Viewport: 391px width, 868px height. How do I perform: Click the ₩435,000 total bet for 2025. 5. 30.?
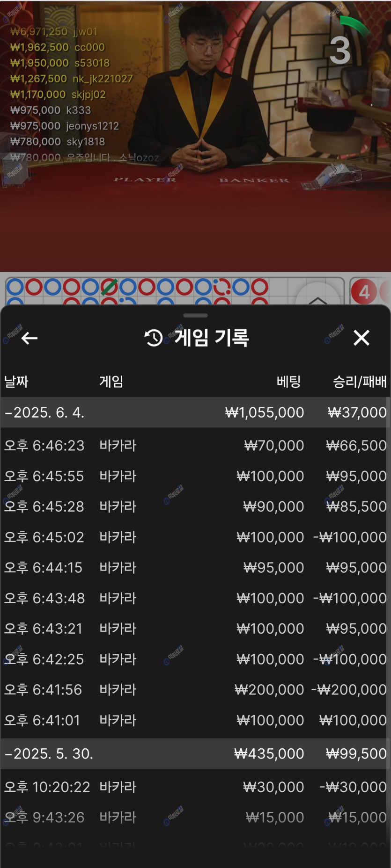[269, 754]
